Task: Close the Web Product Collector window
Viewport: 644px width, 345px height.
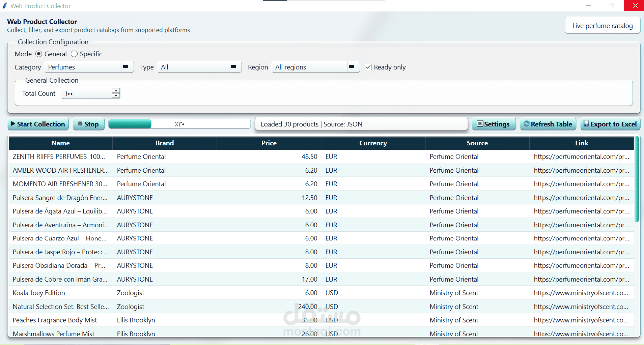Action: (634, 5)
